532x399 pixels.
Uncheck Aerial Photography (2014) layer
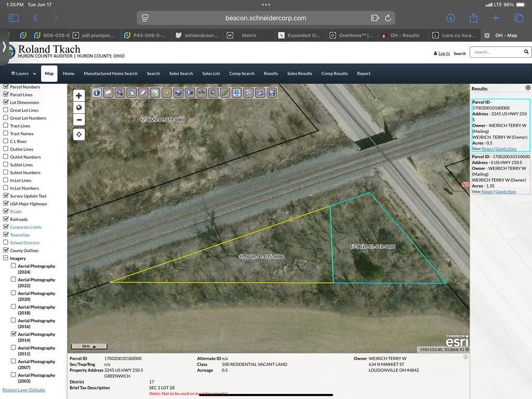coord(14,334)
